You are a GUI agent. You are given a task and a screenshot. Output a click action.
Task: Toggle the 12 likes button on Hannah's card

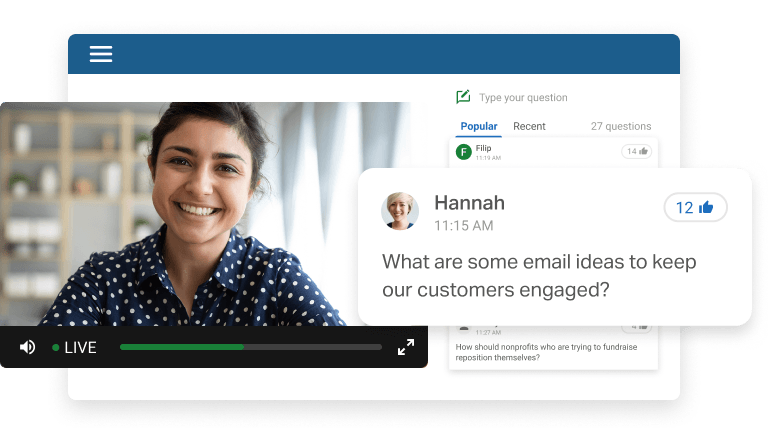(695, 207)
